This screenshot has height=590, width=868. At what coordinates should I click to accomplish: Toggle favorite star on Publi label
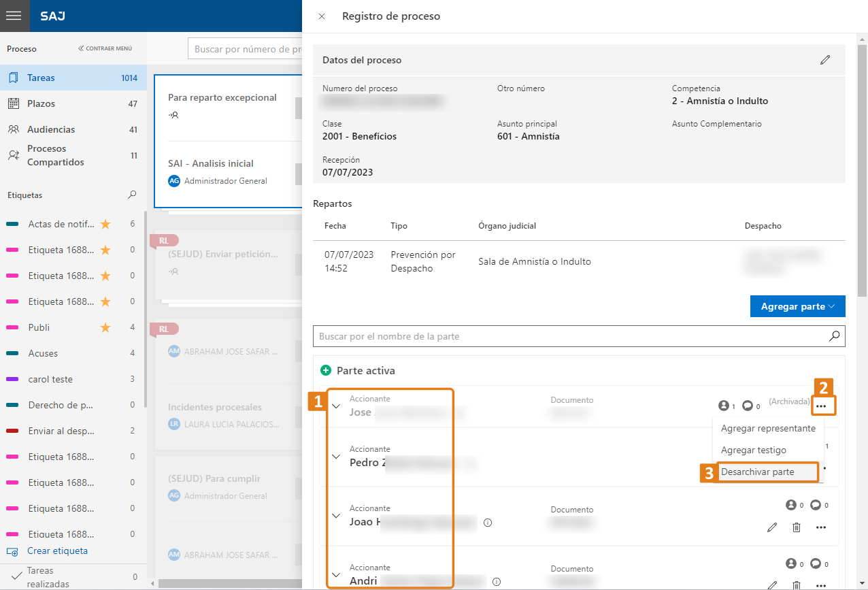(105, 327)
